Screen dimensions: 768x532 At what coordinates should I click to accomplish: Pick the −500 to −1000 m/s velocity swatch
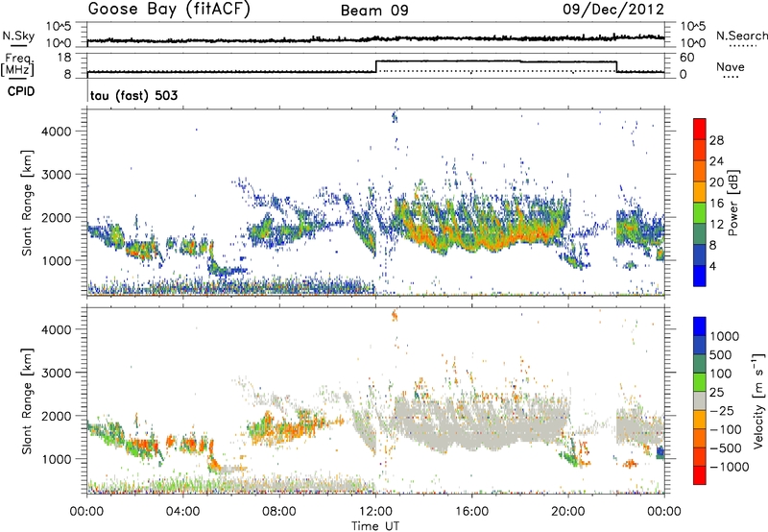tap(700, 456)
